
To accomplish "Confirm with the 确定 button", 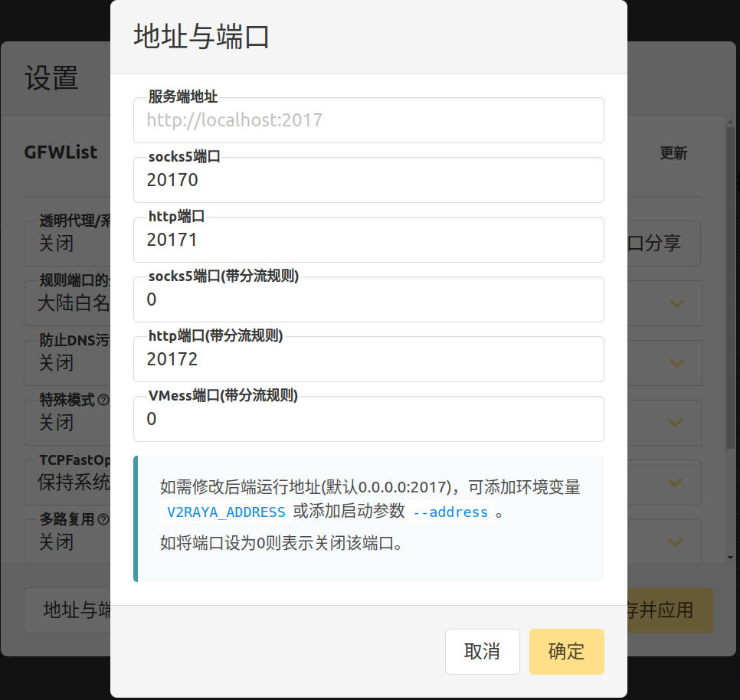I will 566,652.
